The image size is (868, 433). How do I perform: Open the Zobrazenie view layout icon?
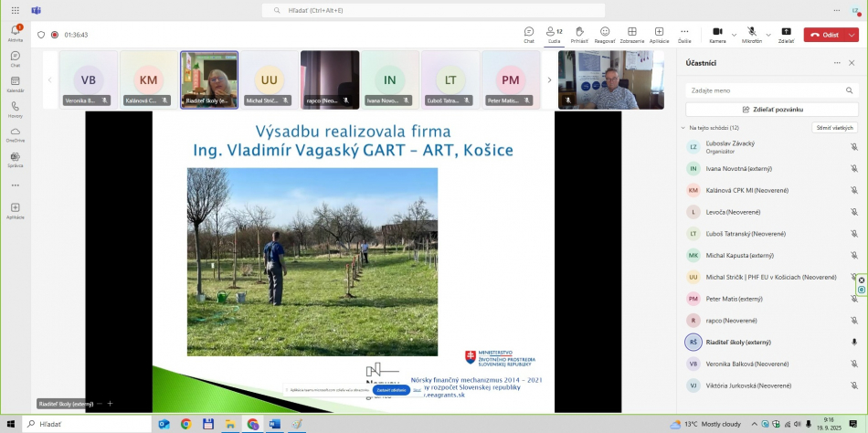pos(631,34)
